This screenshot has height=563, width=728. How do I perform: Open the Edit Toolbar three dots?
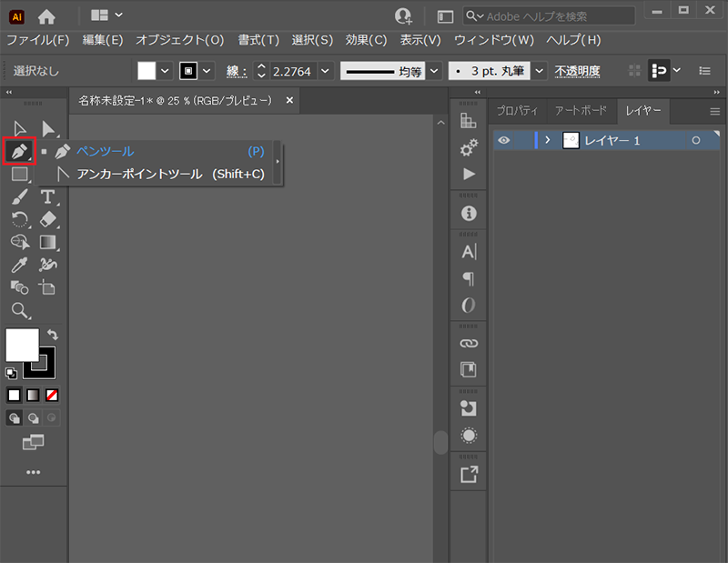pyautogui.click(x=33, y=472)
